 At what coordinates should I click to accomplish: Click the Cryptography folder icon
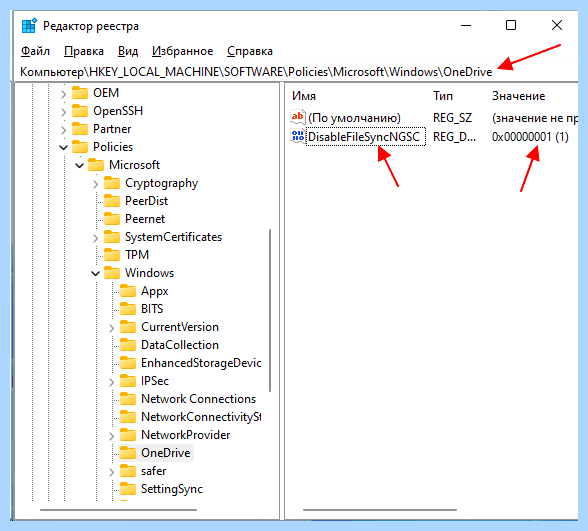coord(112,183)
